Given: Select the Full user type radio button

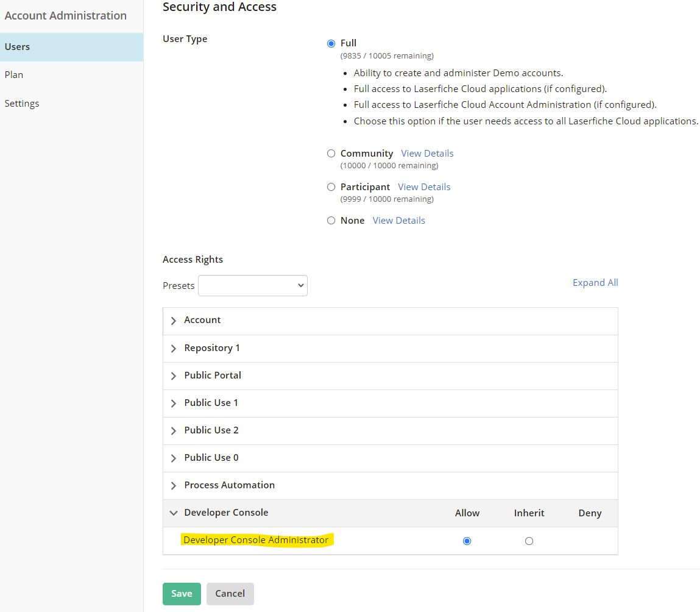Looking at the screenshot, I should point(331,43).
